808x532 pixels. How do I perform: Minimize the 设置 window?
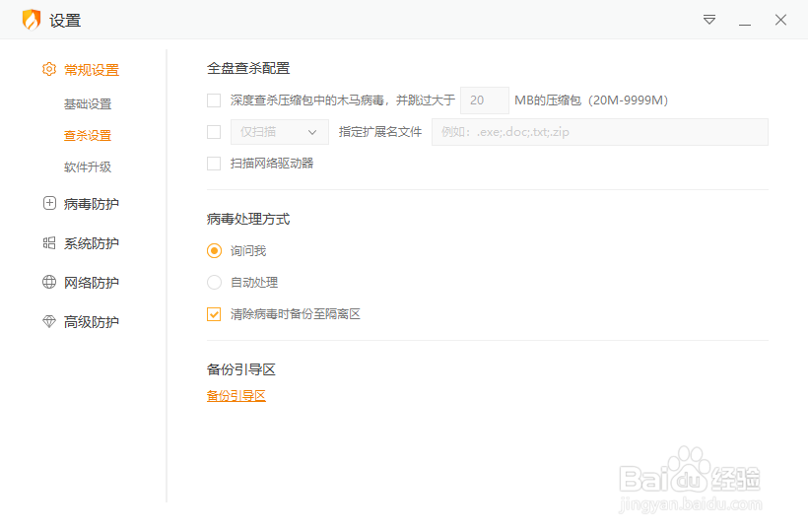coord(745,25)
